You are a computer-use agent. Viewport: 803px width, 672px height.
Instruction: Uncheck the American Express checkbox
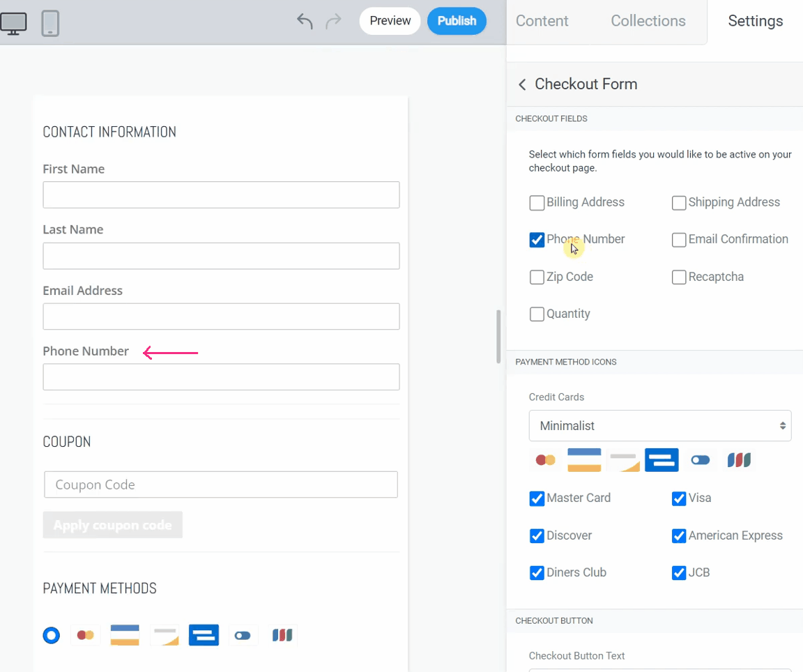(x=678, y=536)
